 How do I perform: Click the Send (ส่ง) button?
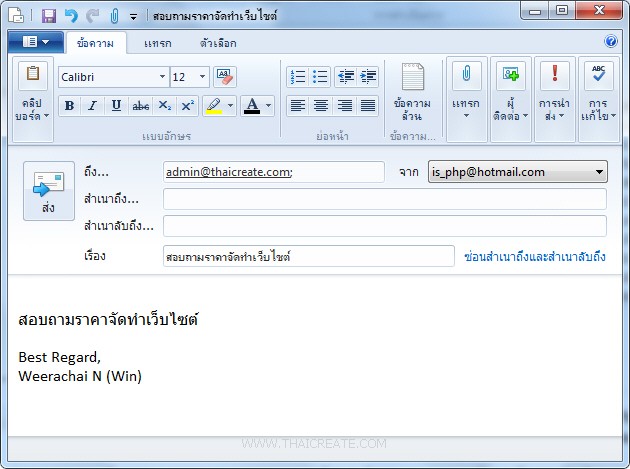point(49,191)
